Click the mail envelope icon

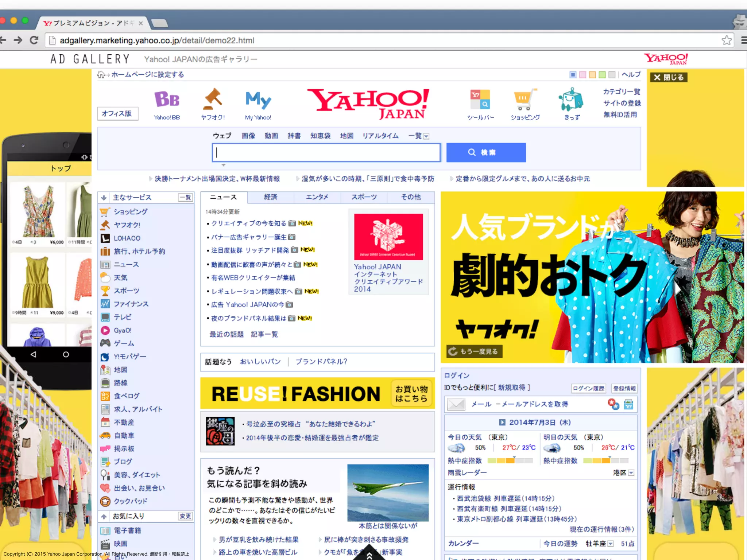tap(456, 404)
